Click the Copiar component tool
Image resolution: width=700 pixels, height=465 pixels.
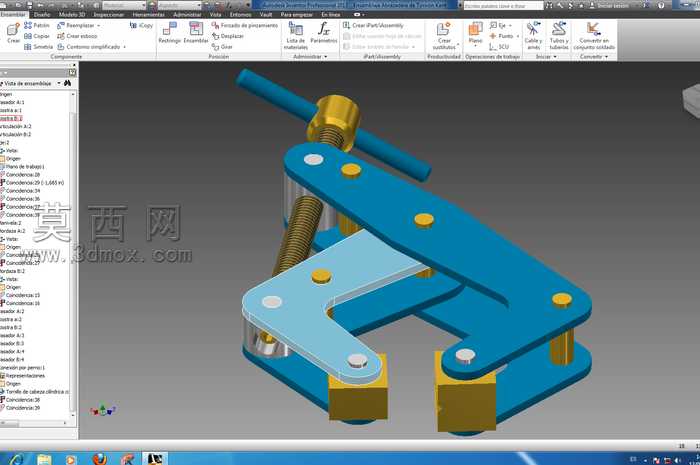point(37,36)
